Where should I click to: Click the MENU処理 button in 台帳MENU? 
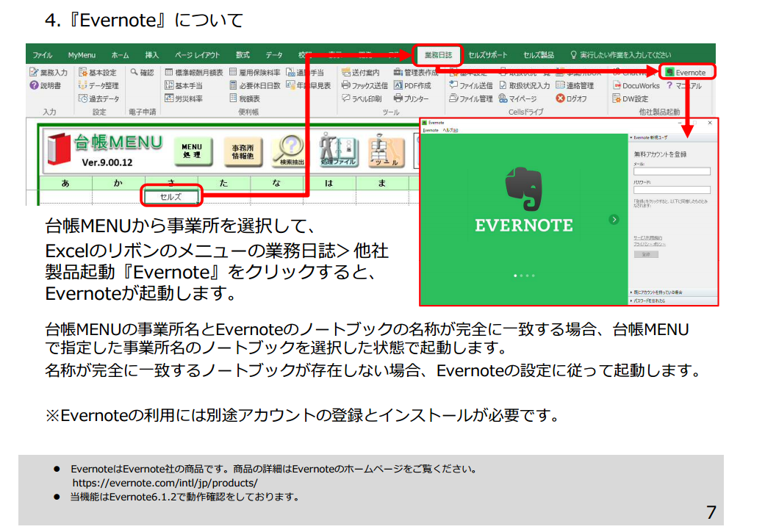pos(192,151)
